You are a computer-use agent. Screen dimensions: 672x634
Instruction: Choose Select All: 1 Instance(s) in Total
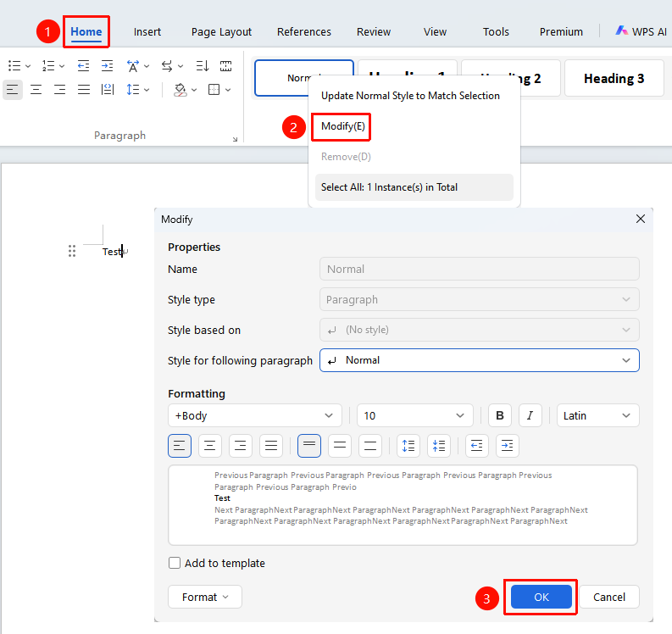pos(414,187)
